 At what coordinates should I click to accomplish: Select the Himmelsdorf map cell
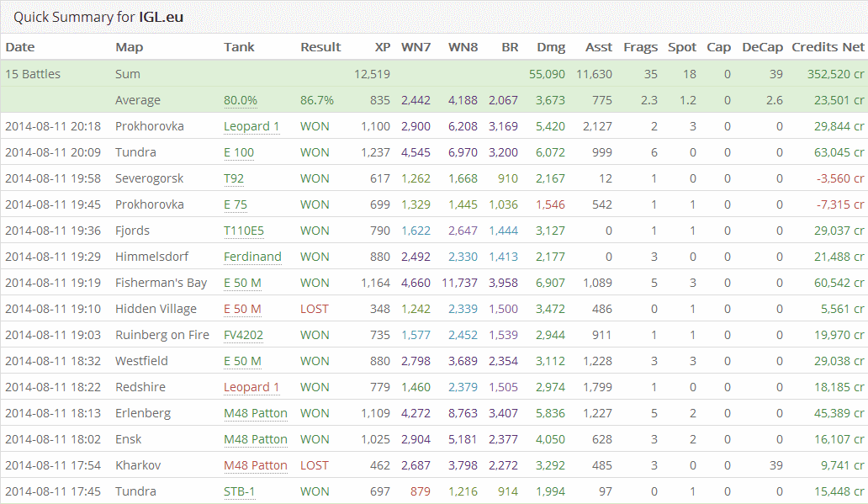click(151, 257)
